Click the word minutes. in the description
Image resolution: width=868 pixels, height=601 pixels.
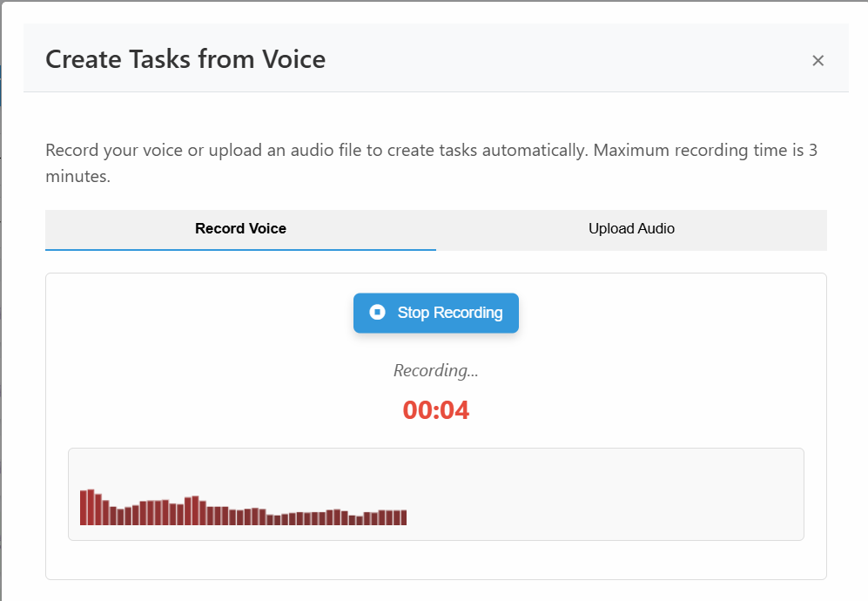(x=78, y=176)
